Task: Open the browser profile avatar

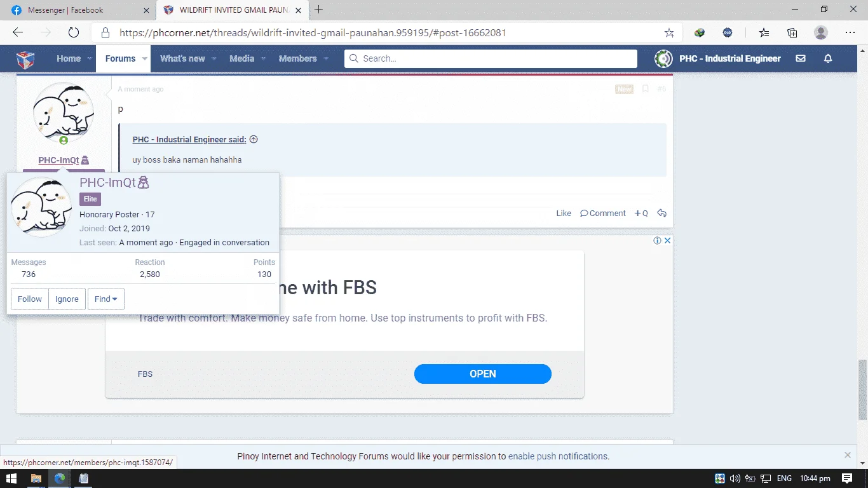Action: pos(821,32)
